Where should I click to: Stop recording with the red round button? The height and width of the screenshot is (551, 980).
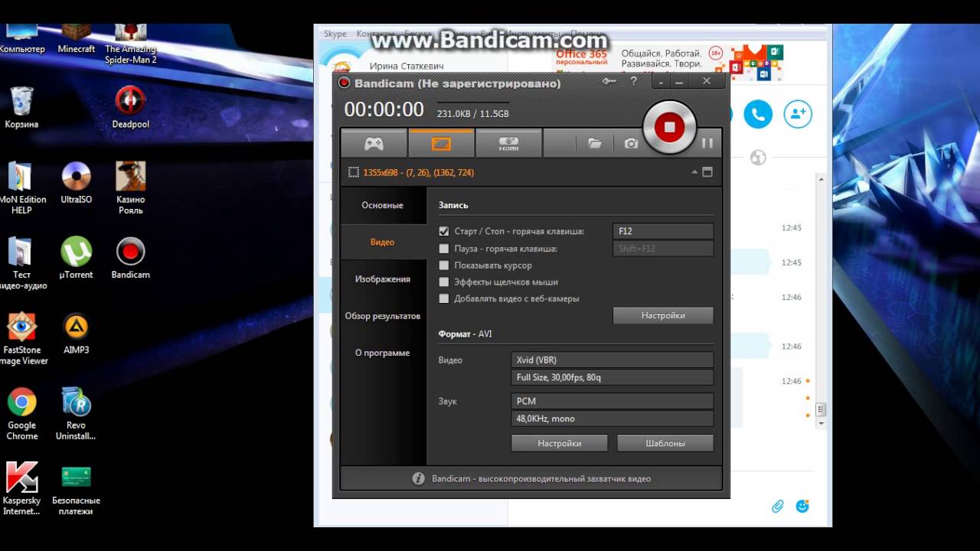pyautogui.click(x=669, y=127)
